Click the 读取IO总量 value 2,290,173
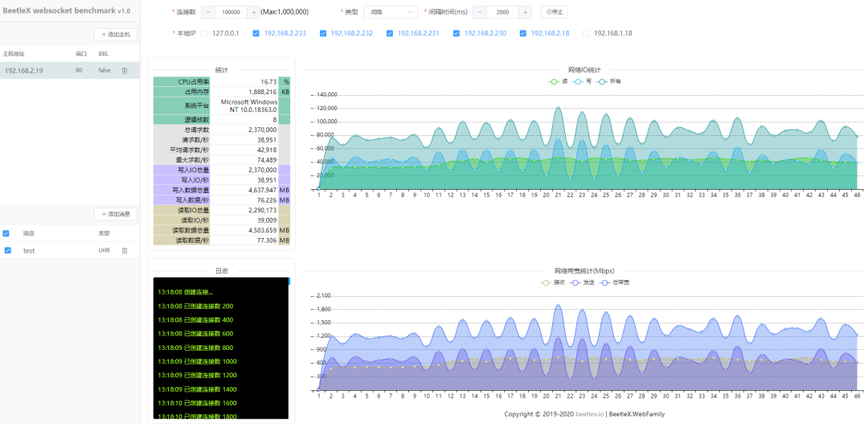The image size is (868, 424). (x=263, y=210)
